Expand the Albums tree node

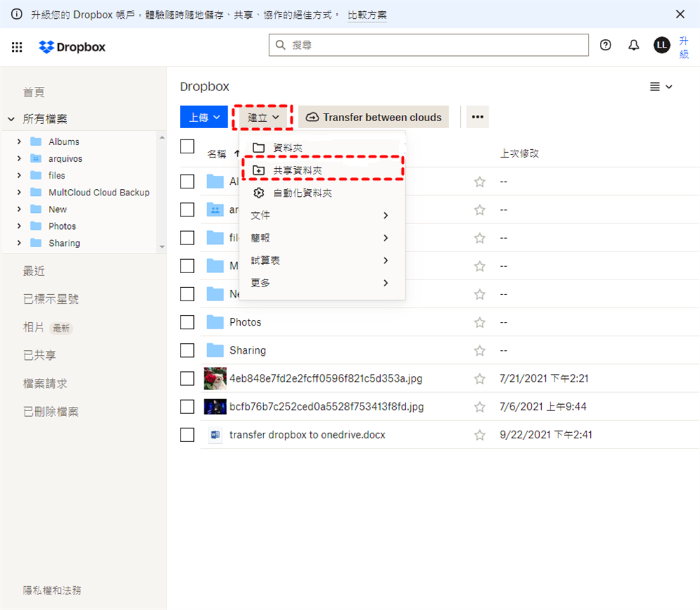pyautogui.click(x=19, y=141)
